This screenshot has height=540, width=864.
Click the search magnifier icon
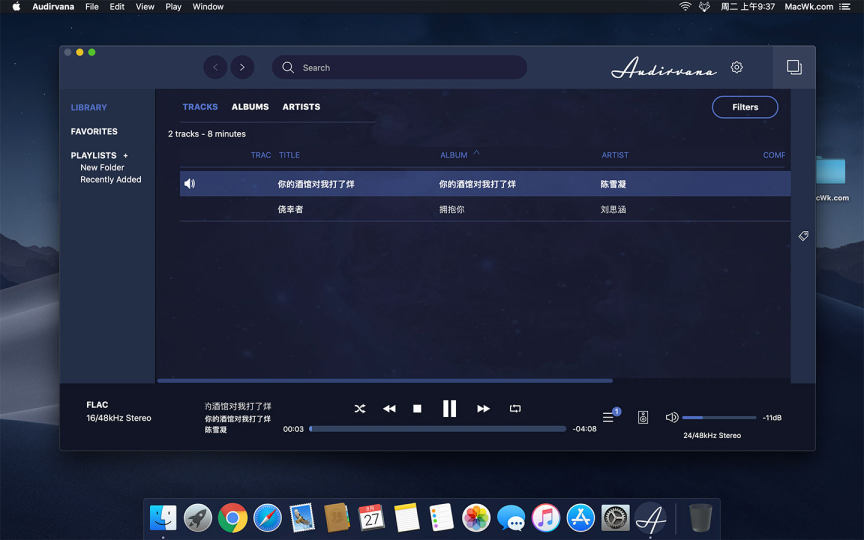[x=288, y=67]
